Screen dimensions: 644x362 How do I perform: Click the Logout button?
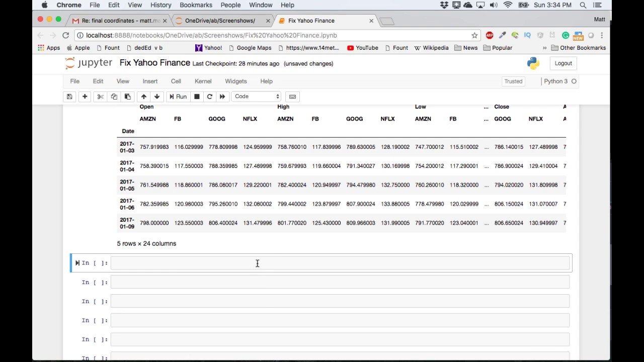tap(563, 63)
